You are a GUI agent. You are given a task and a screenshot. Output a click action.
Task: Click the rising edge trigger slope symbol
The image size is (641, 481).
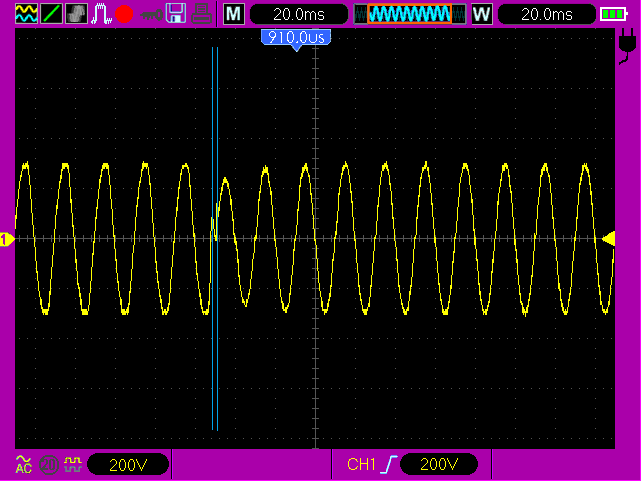click(x=388, y=464)
